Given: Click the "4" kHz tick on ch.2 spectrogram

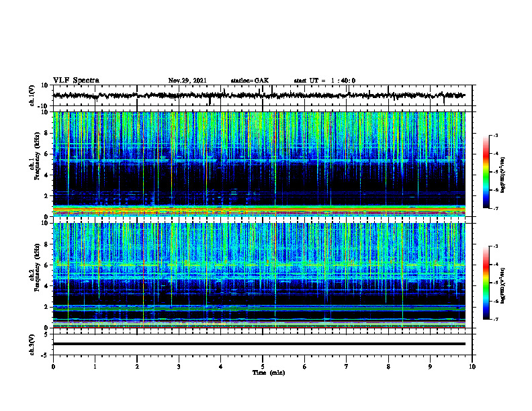Looking at the screenshot, I should tap(47, 286).
